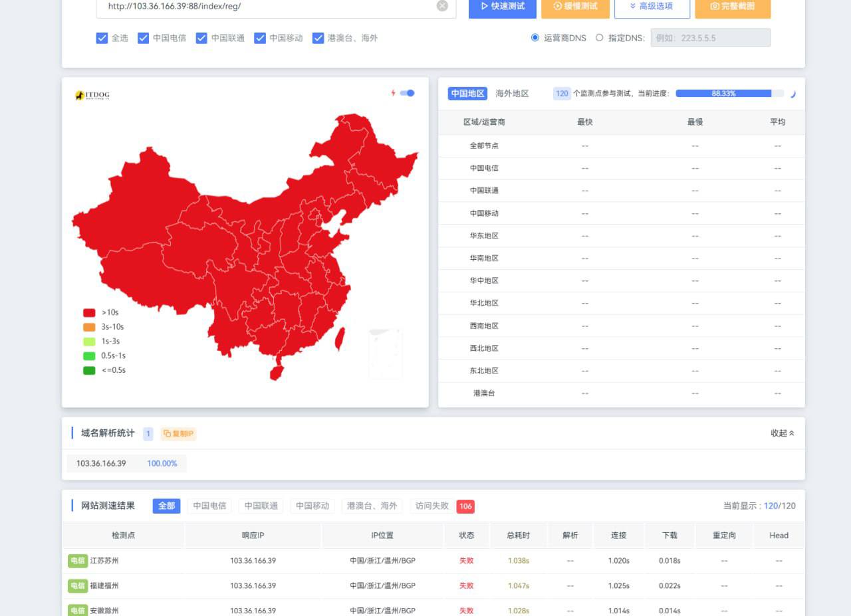Screen dimensions: 851x616
Task: Click the 复制IP copy button
Action: [178, 434]
